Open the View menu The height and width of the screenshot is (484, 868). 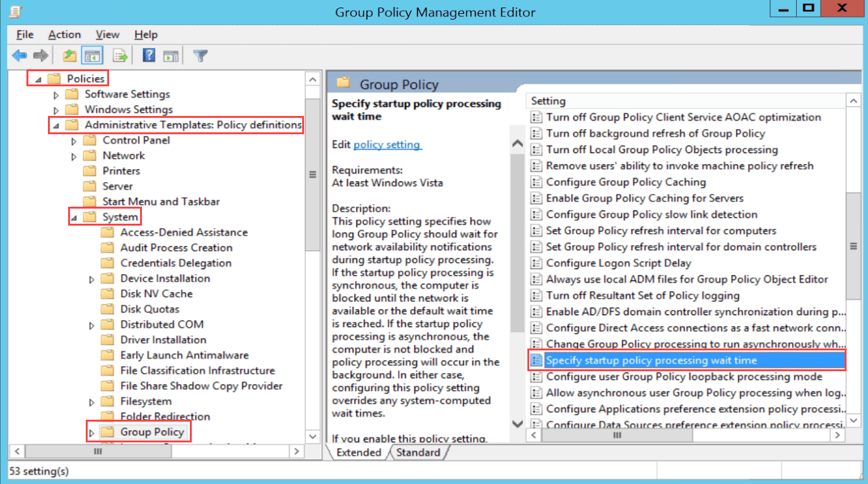tap(107, 35)
